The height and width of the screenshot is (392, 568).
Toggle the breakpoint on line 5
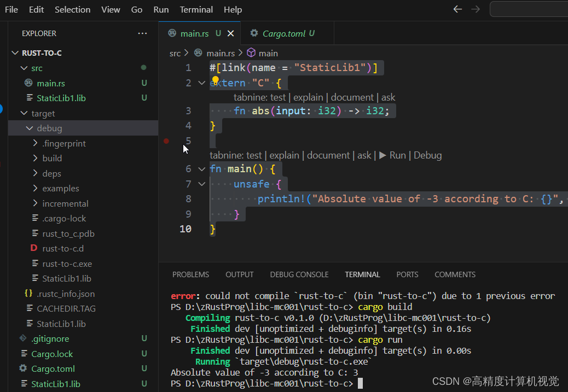(166, 141)
